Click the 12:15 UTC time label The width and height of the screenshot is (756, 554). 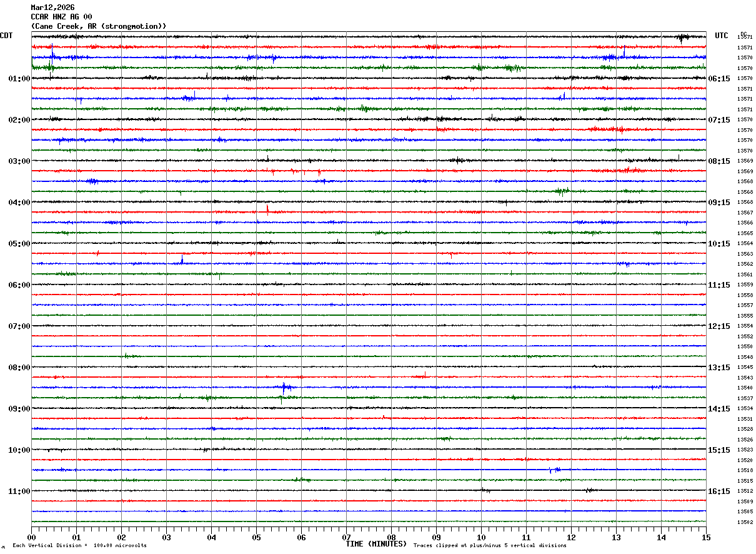pos(719,326)
